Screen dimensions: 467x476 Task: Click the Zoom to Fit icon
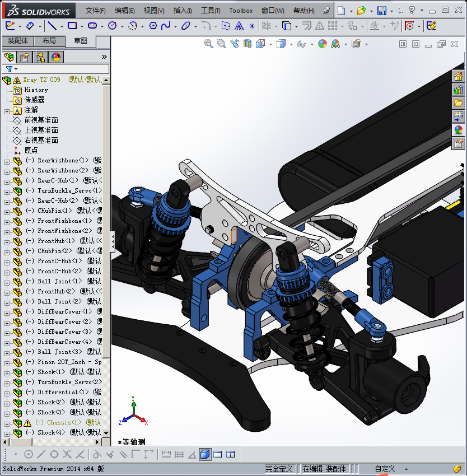(x=208, y=44)
